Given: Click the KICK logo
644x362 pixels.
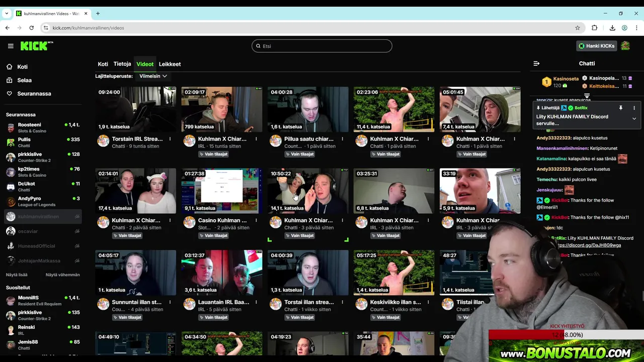Looking at the screenshot, I should click(37, 46).
